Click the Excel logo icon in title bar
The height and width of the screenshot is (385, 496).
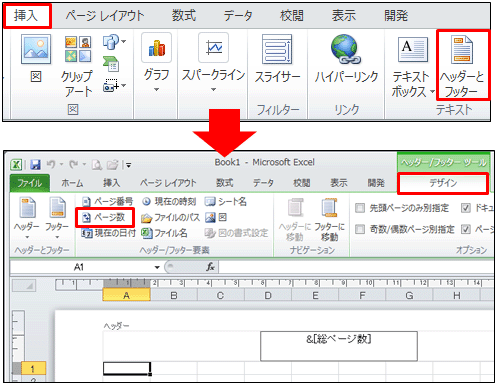click(16, 165)
